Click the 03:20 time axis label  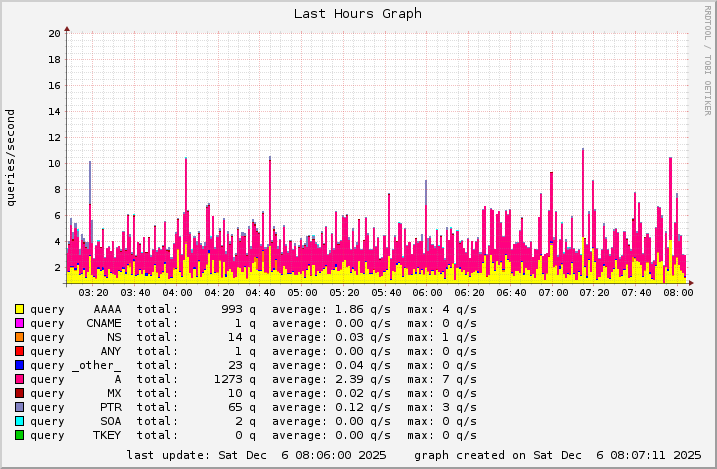point(93,293)
